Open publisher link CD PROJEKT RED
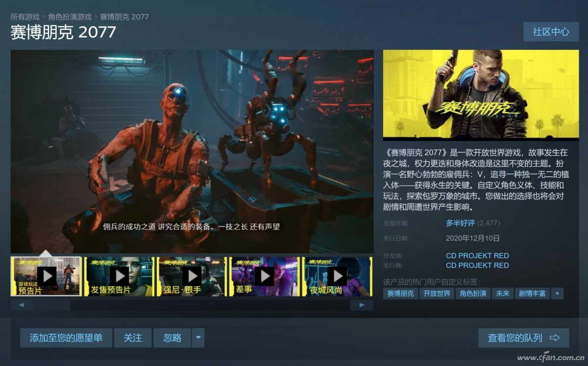Viewport: 588px width, 366px height. click(477, 265)
